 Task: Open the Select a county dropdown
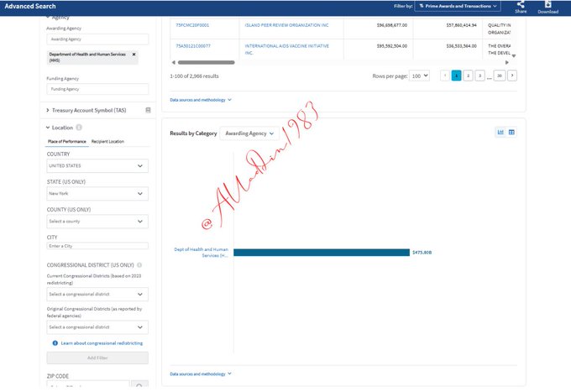97,222
